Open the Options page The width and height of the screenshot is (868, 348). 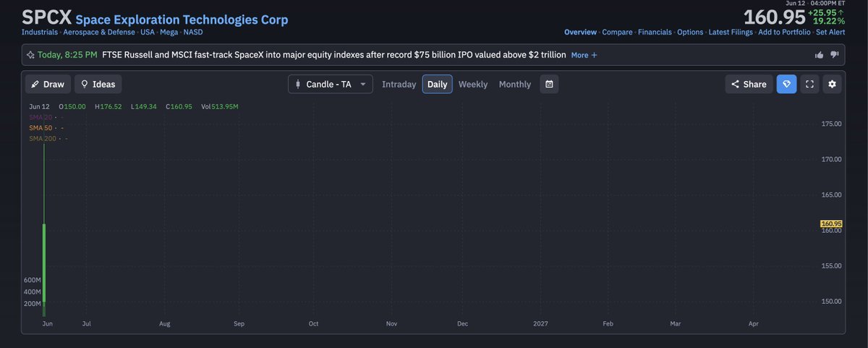pyautogui.click(x=690, y=33)
